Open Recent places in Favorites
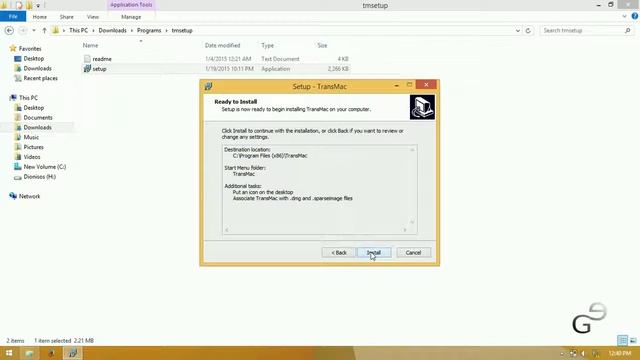The height and width of the screenshot is (360, 640). [x=40, y=78]
